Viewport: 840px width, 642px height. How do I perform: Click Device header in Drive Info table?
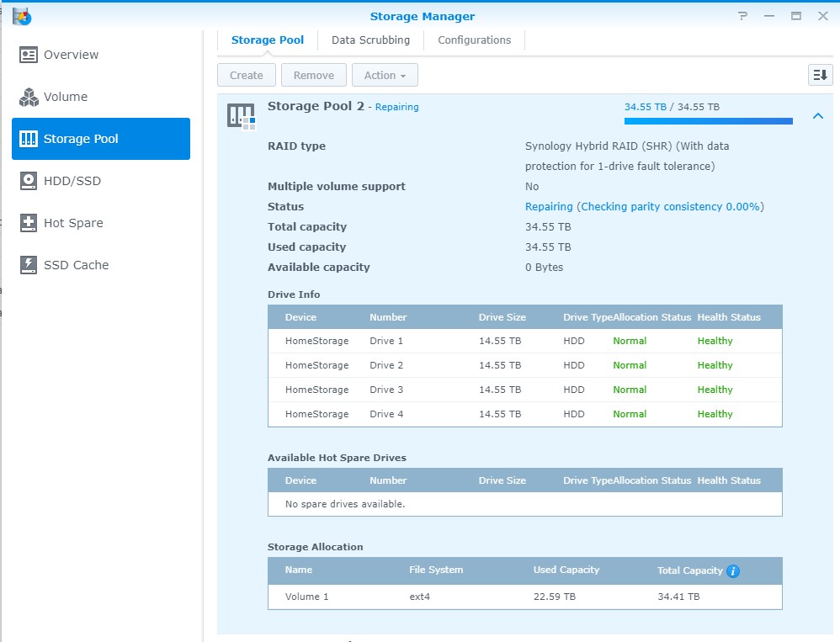[300, 317]
